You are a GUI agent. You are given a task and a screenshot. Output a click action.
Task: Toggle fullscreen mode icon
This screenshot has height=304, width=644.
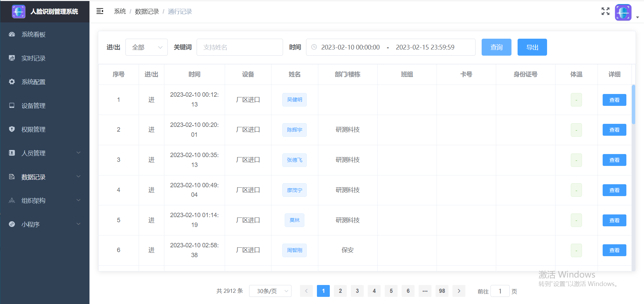[x=605, y=11]
